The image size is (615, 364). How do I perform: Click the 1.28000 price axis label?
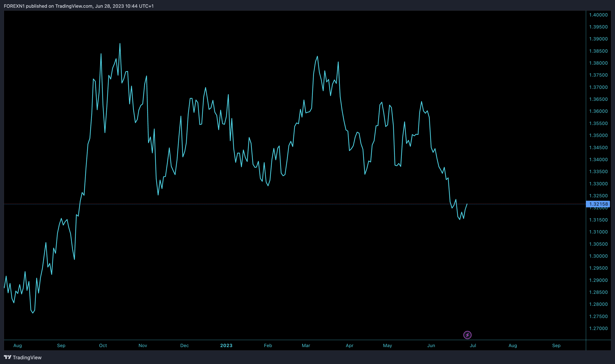pyautogui.click(x=598, y=304)
